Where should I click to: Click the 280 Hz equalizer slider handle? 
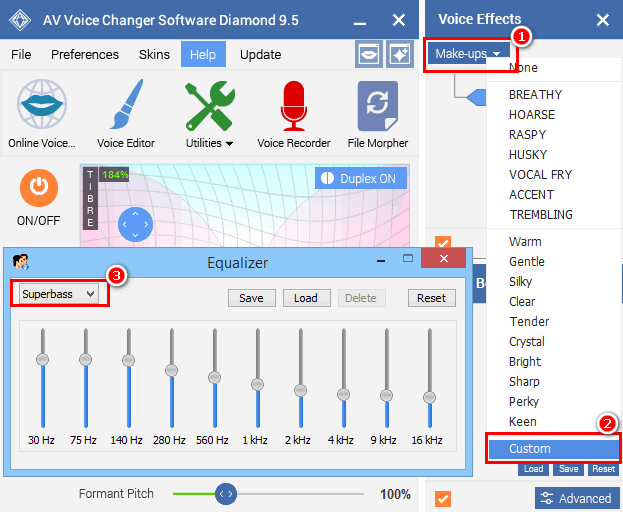pos(172,370)
